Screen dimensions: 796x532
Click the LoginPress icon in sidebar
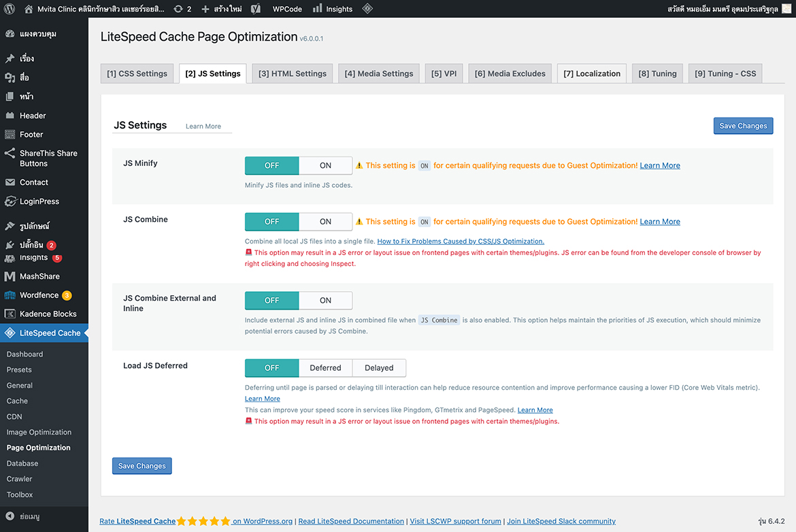point(10,201)
